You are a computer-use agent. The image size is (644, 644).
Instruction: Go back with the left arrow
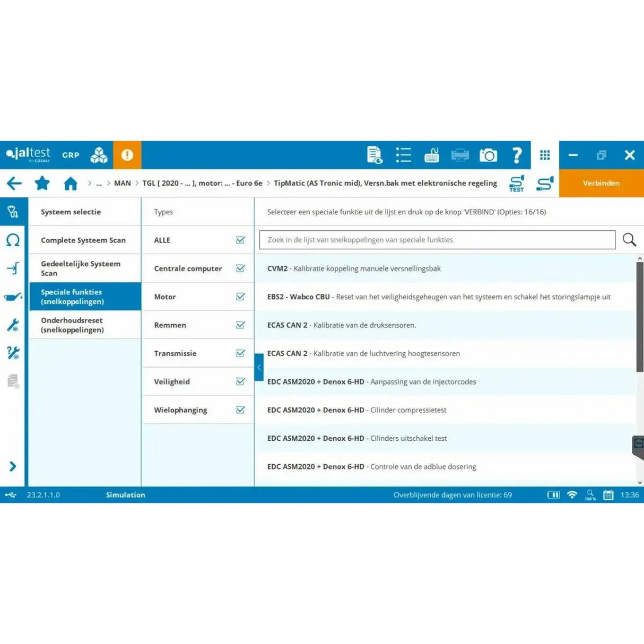click(14, 184)
